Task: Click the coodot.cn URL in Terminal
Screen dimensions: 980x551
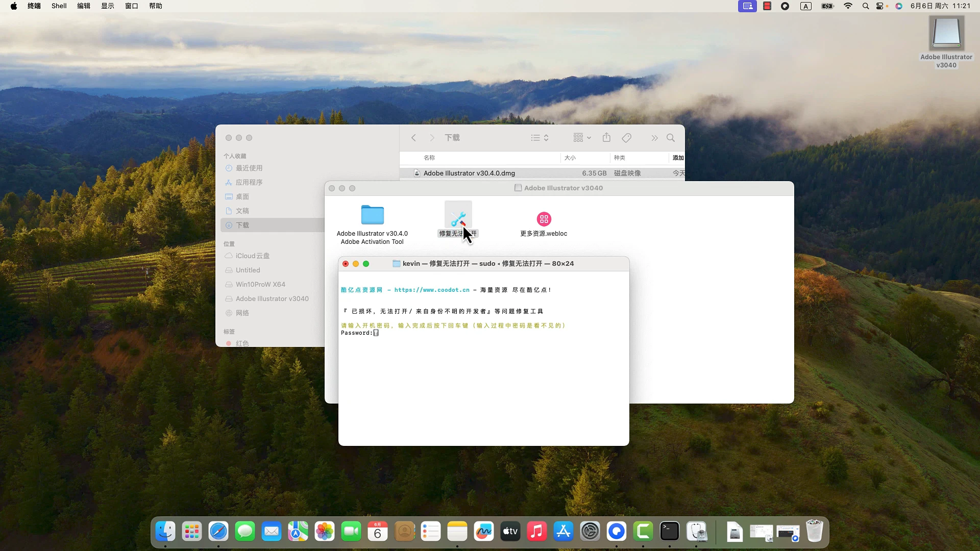Action: point(432,290)
